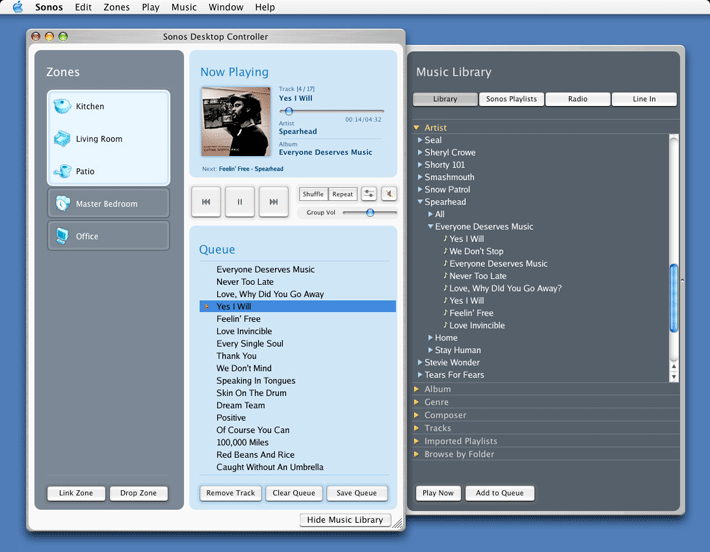Toggle Shuffle mode

point(313,194)
